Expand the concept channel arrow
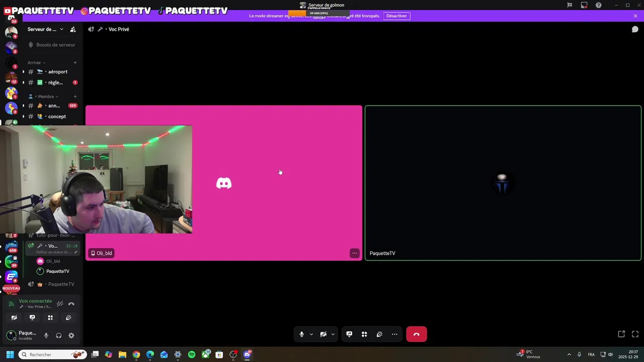The image size is (644, 362). [x=23, y=117]
